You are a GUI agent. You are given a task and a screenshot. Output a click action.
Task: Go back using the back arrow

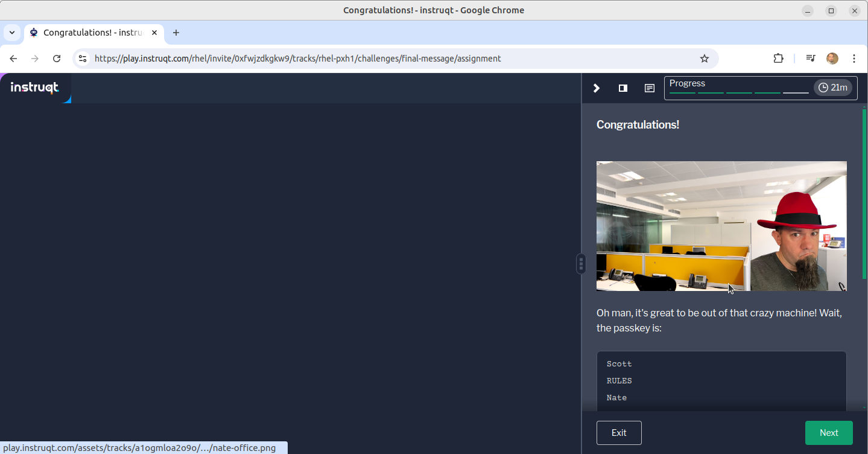pos(13,59)
